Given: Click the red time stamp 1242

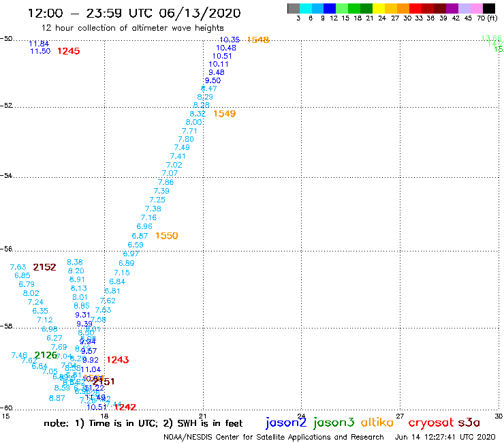Looking at the screenshot, I should [x=125, y=407].
